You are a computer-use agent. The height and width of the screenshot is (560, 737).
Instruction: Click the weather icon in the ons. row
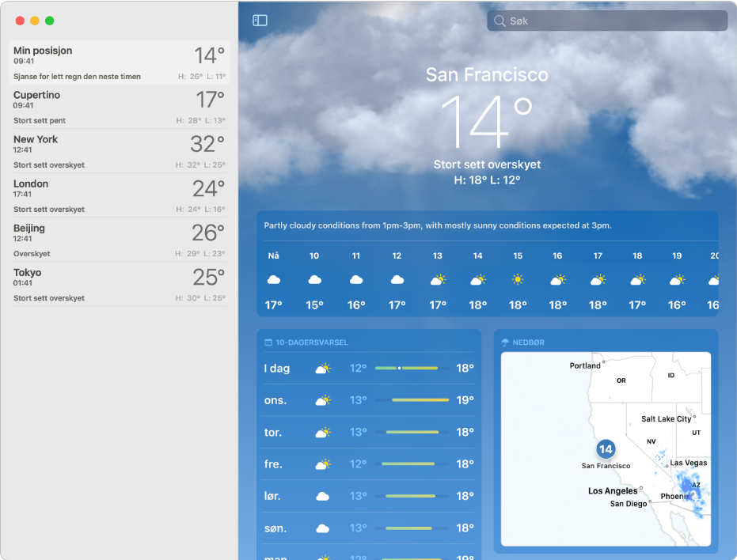click(323, 400)
